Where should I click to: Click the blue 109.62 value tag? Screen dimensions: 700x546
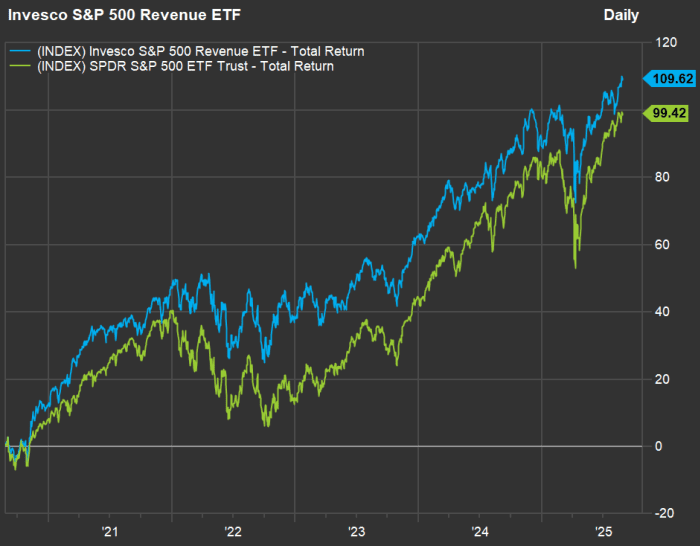tap(669, 79)
